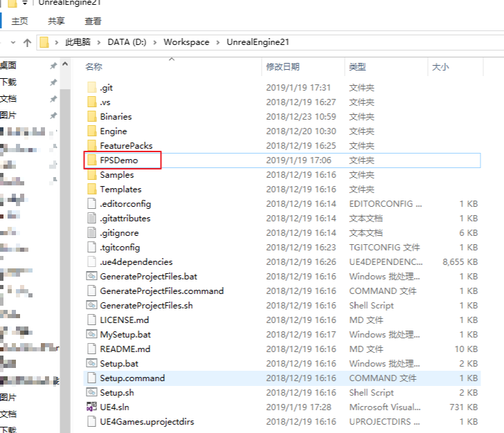504x433 pixels.
Task: Select GenerateProjectFiles.bat file name
Action: [x=148, y=276]
